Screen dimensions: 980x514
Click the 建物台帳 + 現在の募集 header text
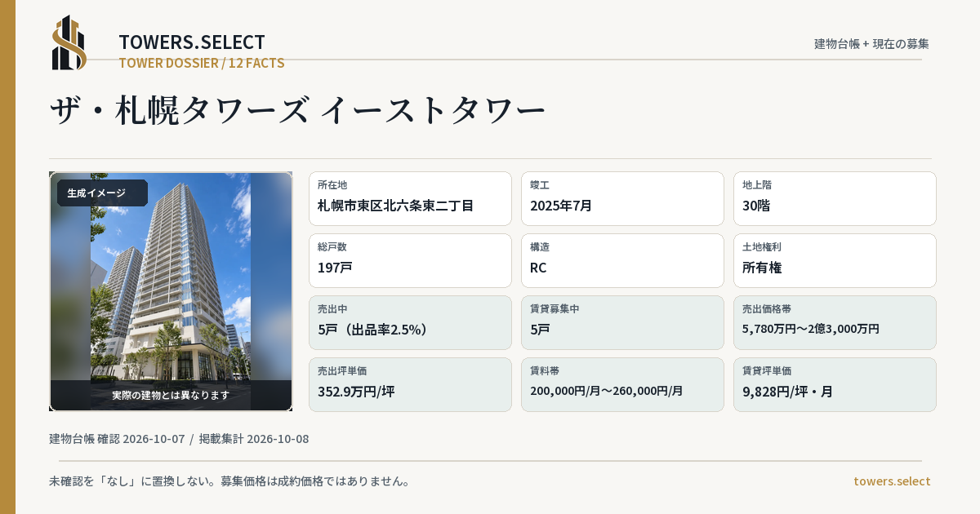[871, 44]
